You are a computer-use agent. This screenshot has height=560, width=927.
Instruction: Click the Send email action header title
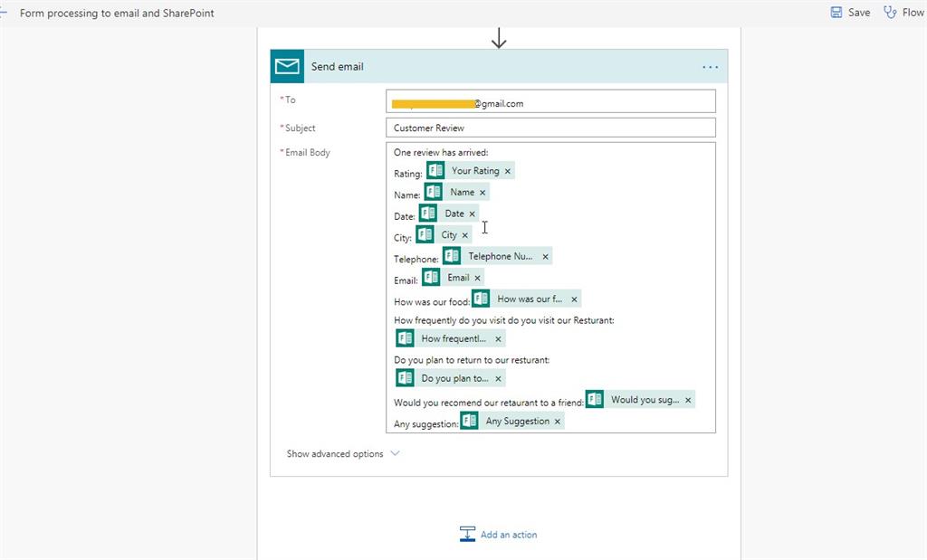(338, 67)
